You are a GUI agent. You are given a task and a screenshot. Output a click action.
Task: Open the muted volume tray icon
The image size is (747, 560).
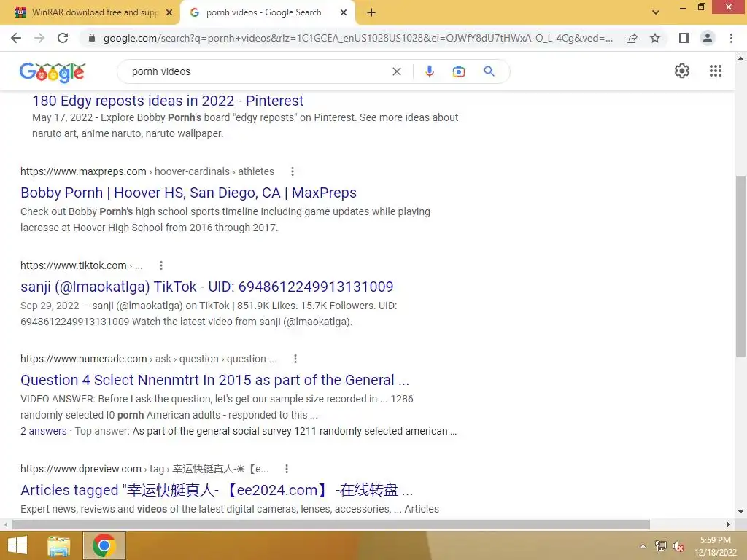point(678,546)
